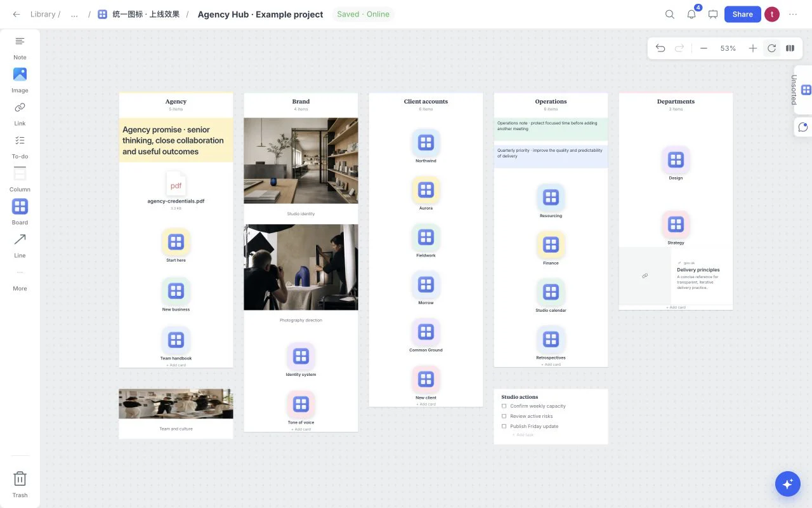Open the Finance board card

click(x=551, y=248)
